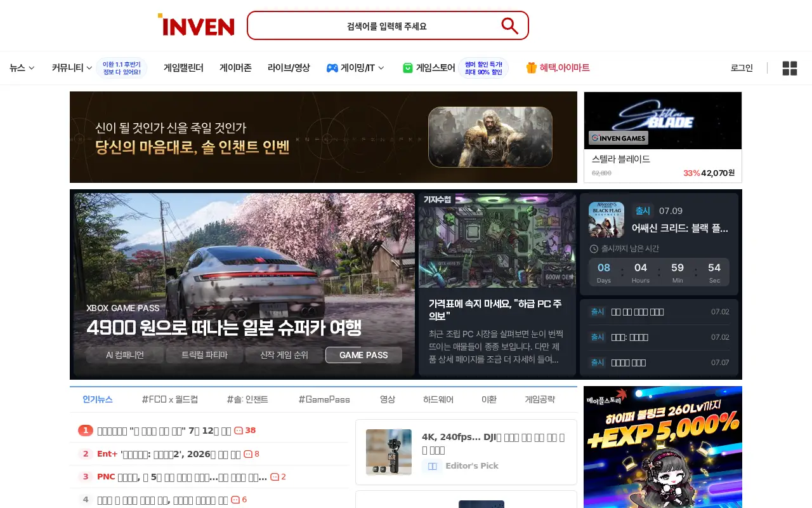Switch to the #GamePass tab
The image size is (812, 508).
click(x=324, y=399)
